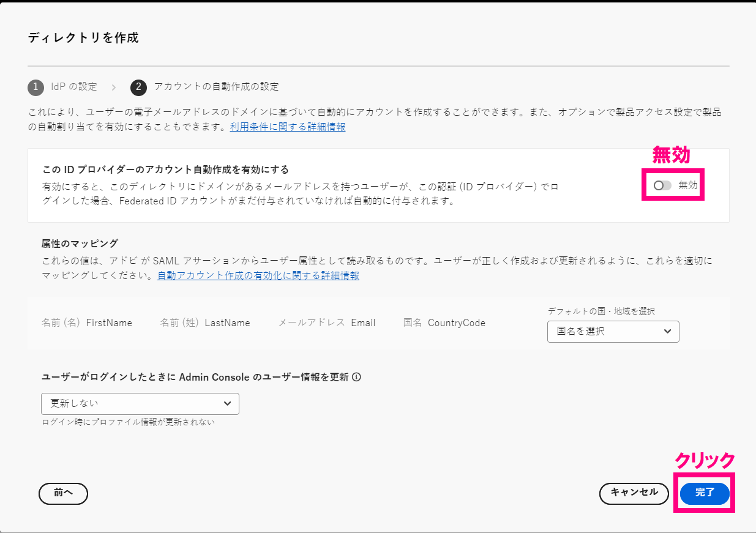Click the 前へ button
This screenshot has height=533, width=756.
click(x=63, y=493)
